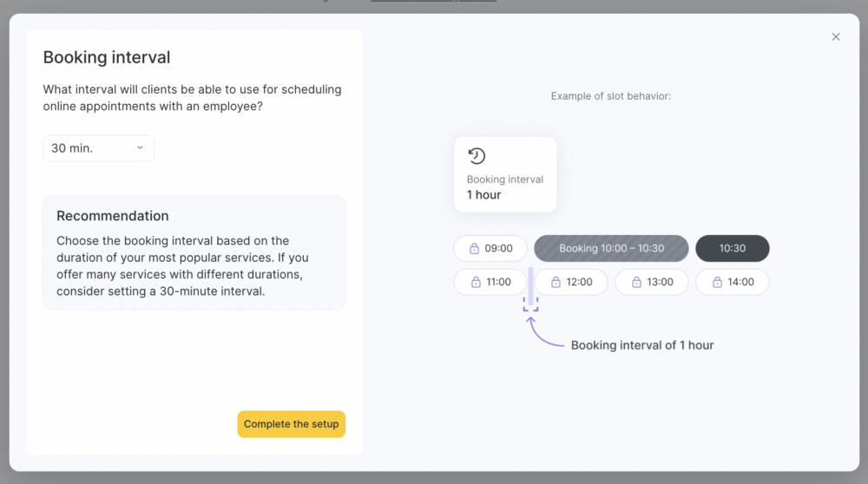The image size is (868, 484).
Task: Click the lock icon on 13:00 slot
Action: 636,282
